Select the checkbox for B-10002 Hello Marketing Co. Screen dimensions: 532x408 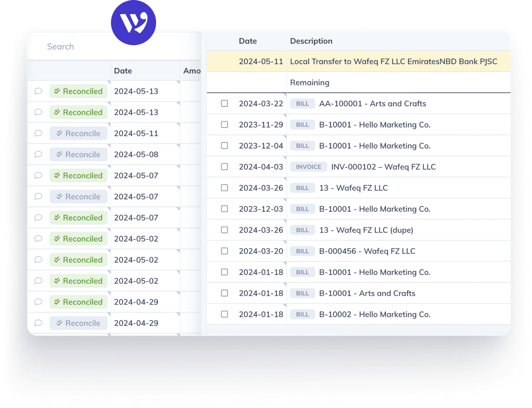(x=224, y=314)
